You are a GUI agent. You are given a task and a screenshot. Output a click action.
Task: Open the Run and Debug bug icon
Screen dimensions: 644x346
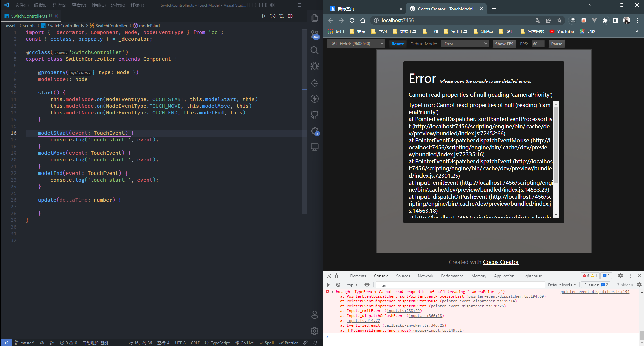coord(315,66)
